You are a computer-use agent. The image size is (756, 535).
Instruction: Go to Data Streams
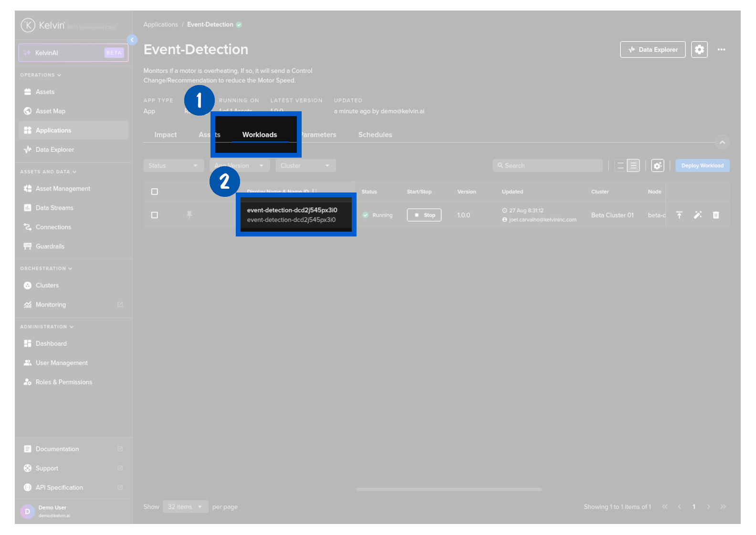pos(73,208)
